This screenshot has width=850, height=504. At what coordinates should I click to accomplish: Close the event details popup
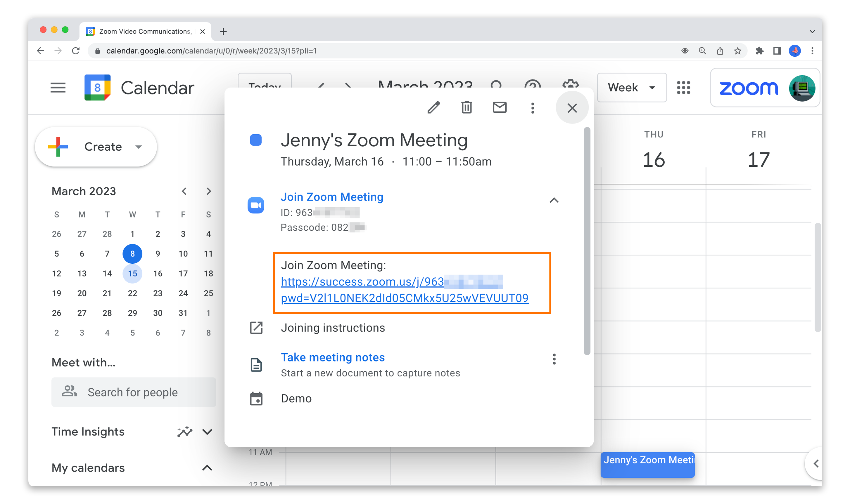[x=572, y=108]
